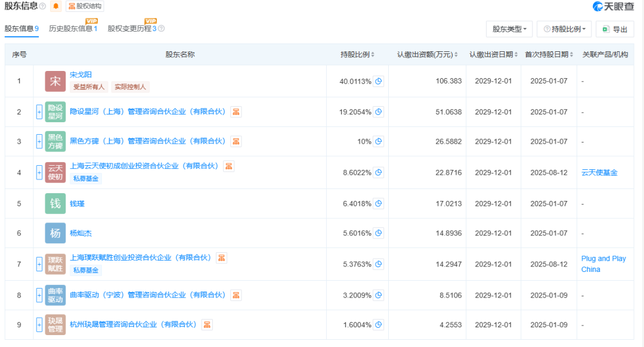Click the pie chart icon beside 8.6022%
644x347 pixels.
(378, 172)
